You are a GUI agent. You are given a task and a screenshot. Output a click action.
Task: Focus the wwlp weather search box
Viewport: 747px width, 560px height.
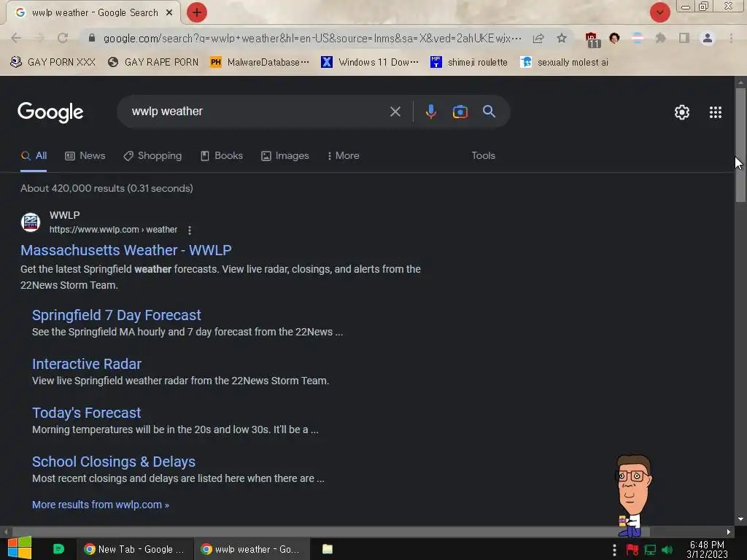258,112
